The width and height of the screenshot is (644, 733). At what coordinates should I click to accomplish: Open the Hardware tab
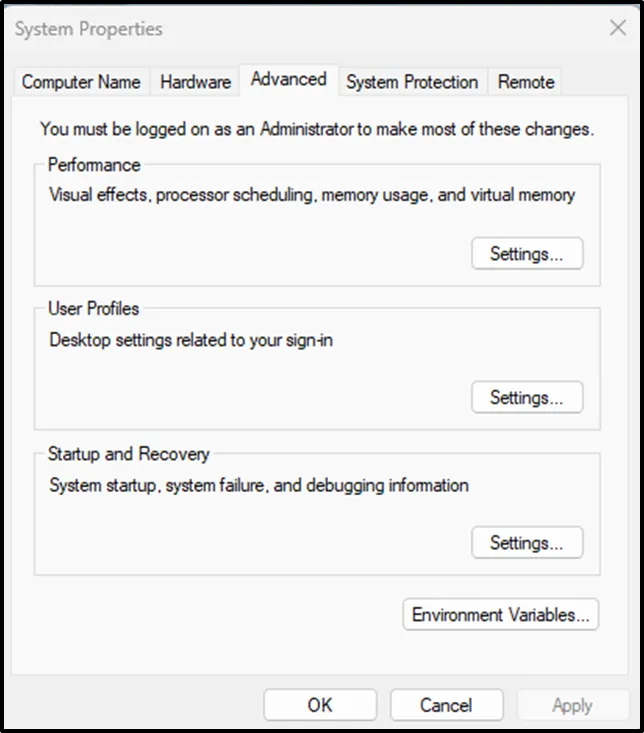[x=196, y=82]
